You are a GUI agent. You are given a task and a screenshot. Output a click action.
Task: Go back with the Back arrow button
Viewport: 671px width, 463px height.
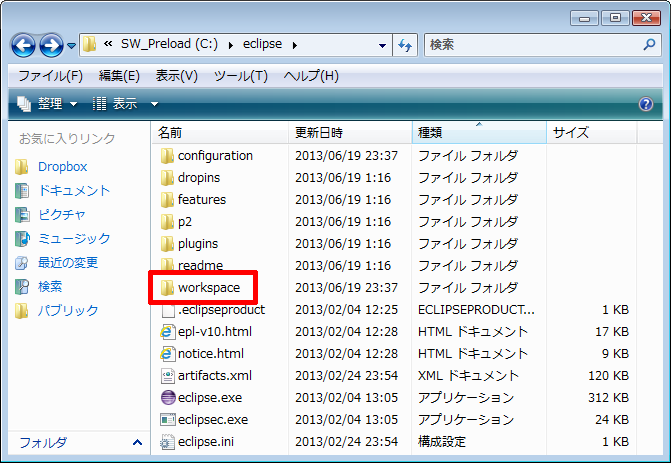pyautogui.click(x=23, y=45)
